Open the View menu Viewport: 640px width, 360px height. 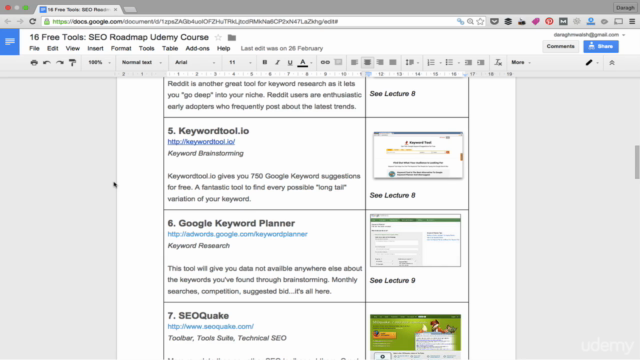(73, 48)
